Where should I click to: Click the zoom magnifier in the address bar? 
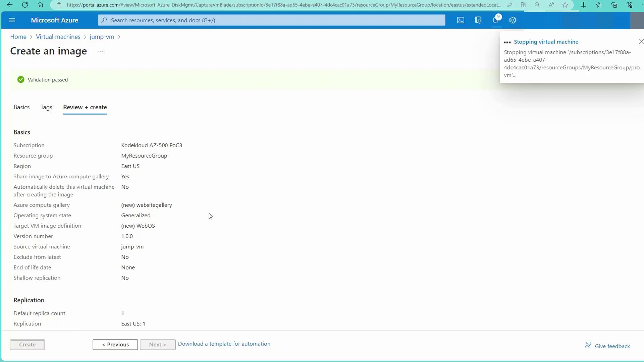(537, 5)
